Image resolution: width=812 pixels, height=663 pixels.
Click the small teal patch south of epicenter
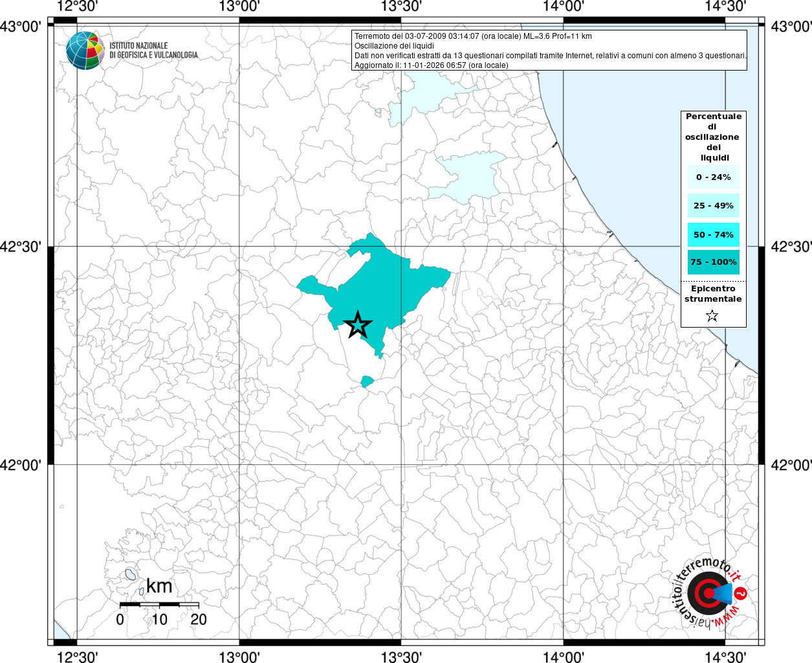(x=368, y=382)
